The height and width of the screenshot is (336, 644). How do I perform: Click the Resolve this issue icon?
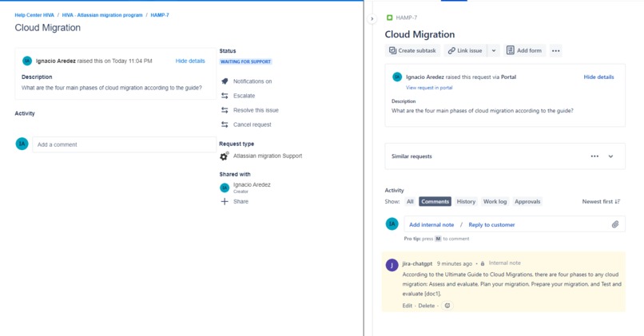pos(225,110)
